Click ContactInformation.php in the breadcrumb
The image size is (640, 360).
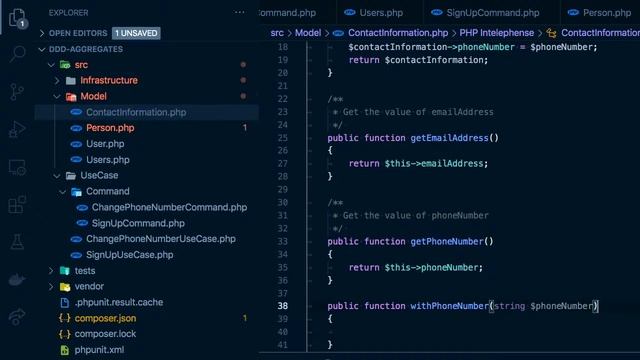pos(398,33)
